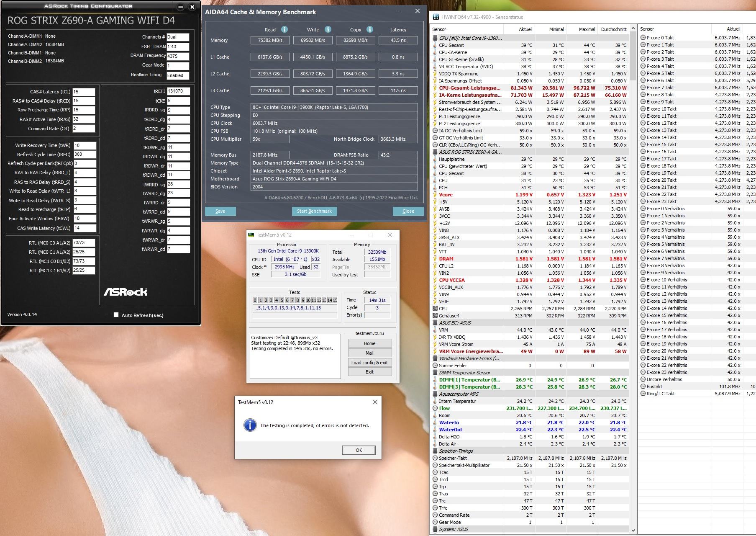This screenshot has height=536, width=756.
Task: Open Home in the TestMem5 window
Action: pyautogui.click(x=370, y=343)
